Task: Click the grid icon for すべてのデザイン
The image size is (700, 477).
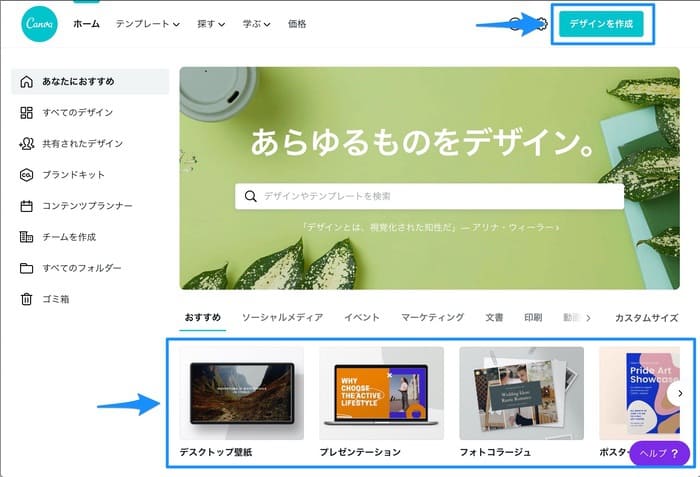Action: tap(27, 113)
